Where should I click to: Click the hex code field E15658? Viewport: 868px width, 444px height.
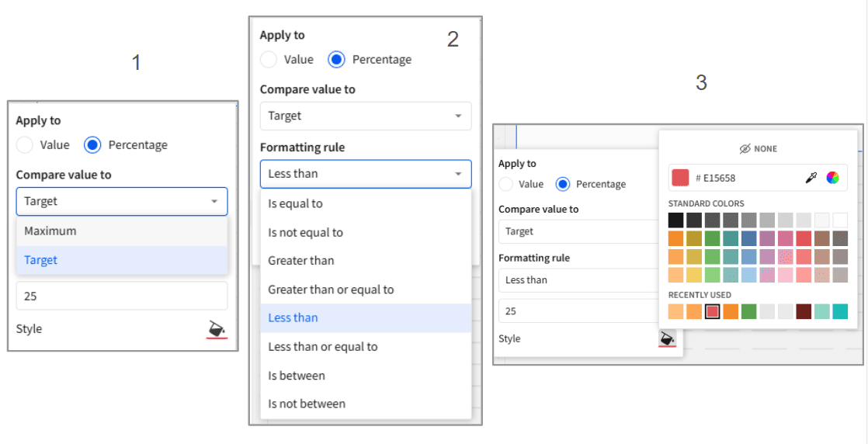745,178
